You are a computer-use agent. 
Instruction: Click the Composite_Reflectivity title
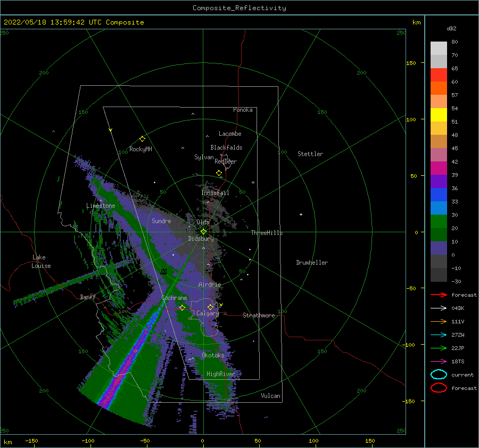click(x=239, y=8)
